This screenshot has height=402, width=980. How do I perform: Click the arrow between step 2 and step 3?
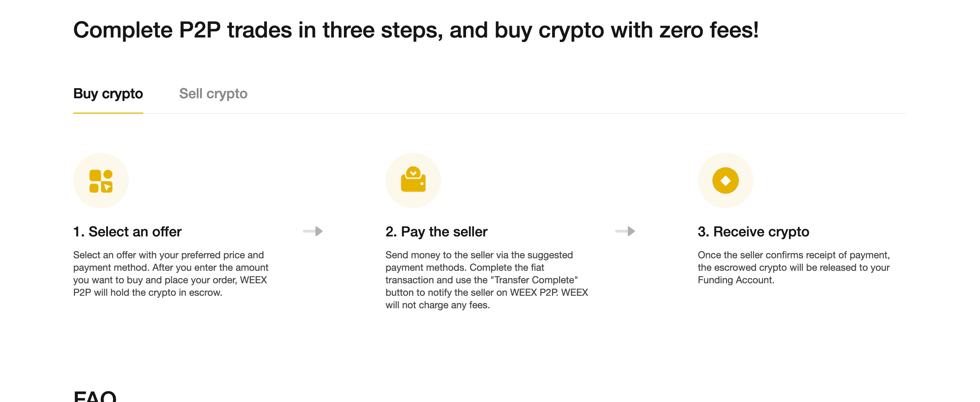[x=625, y=231]
